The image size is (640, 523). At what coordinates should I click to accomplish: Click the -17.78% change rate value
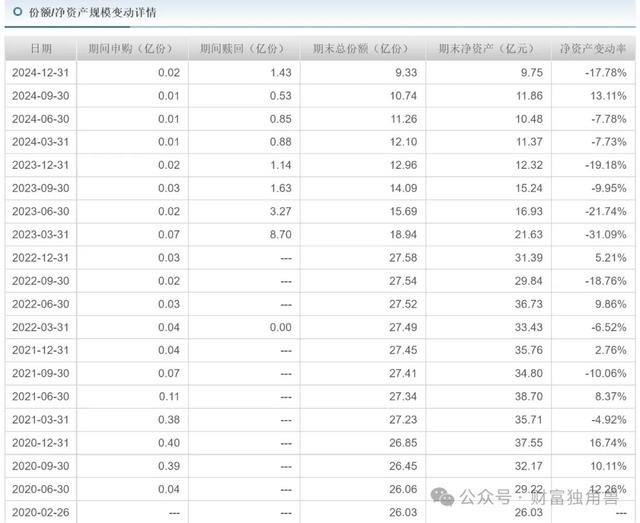606,73
